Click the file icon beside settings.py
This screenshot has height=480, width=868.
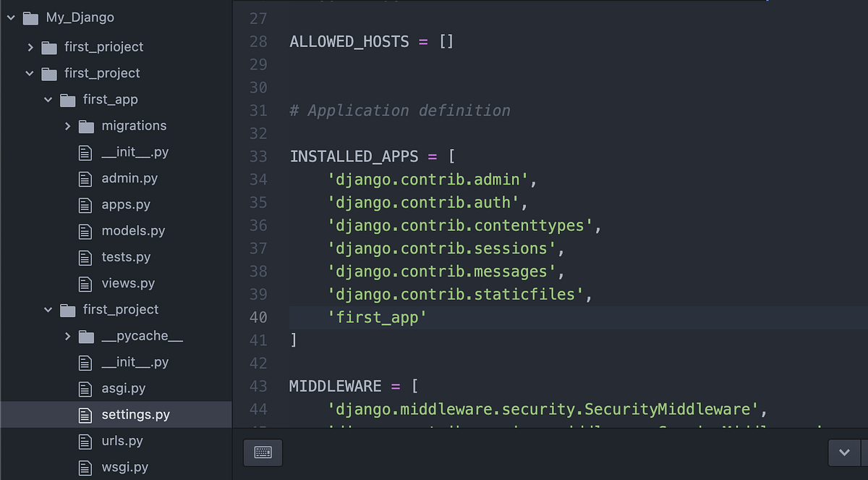click(85, 415)
